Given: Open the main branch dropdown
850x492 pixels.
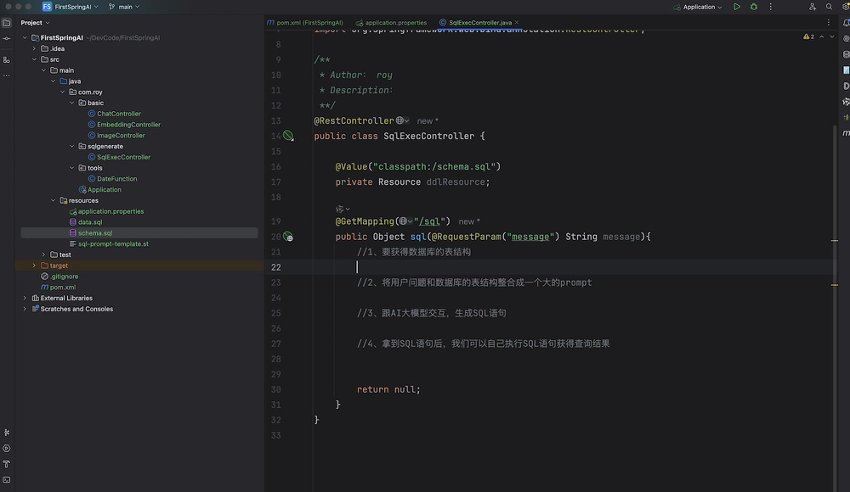Looking at the screenshot, I should pyautogui.click(x=124, y=7).
